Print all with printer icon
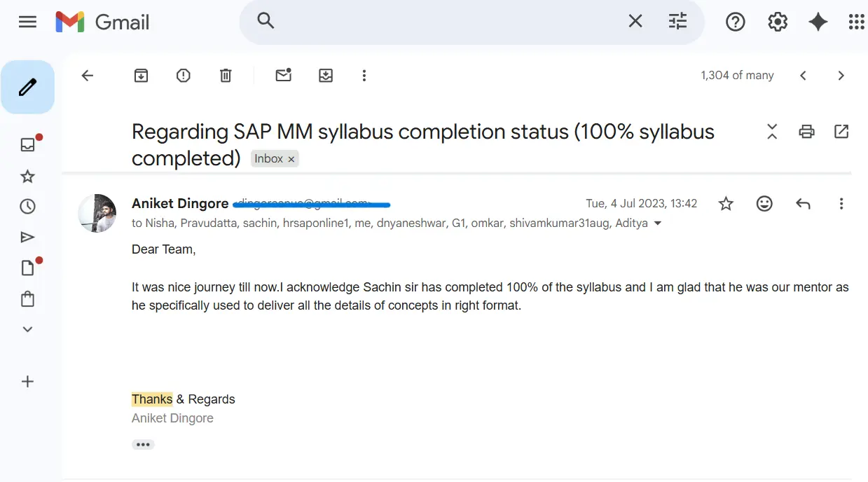The width and height of the screenshot is (868, 482). pyautogui.click(x=807, y=131)
